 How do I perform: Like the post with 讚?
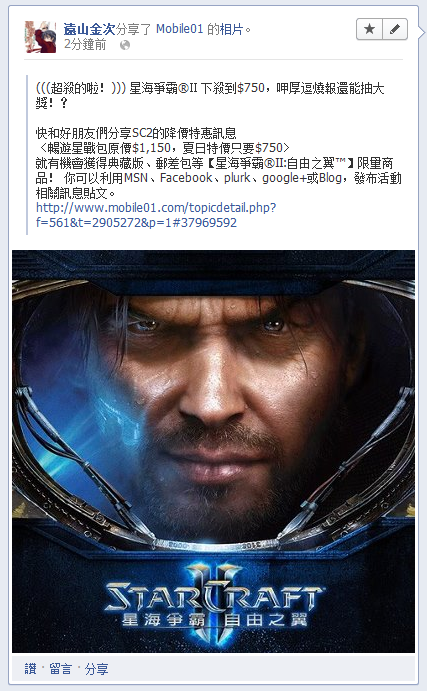click(30, 669)
